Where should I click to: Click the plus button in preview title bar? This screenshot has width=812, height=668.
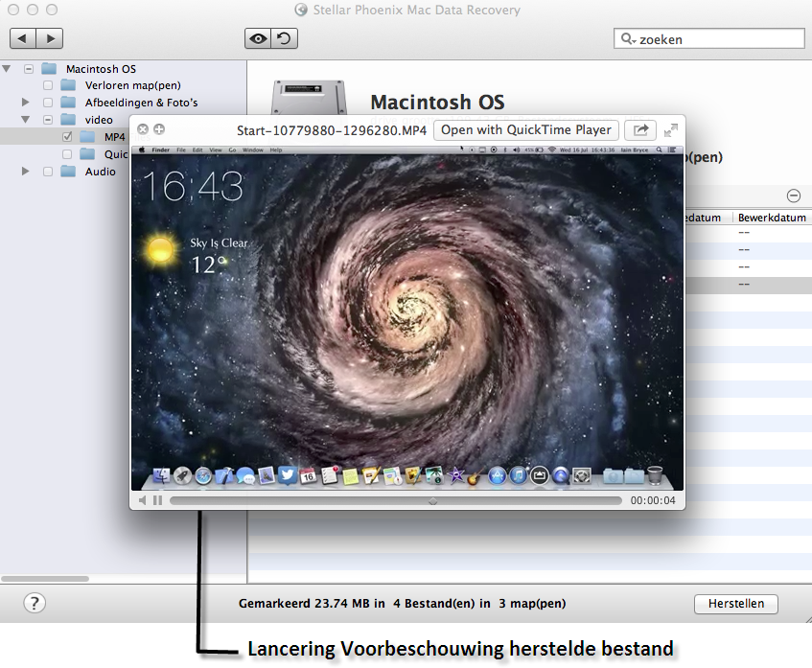coord(159,129)
